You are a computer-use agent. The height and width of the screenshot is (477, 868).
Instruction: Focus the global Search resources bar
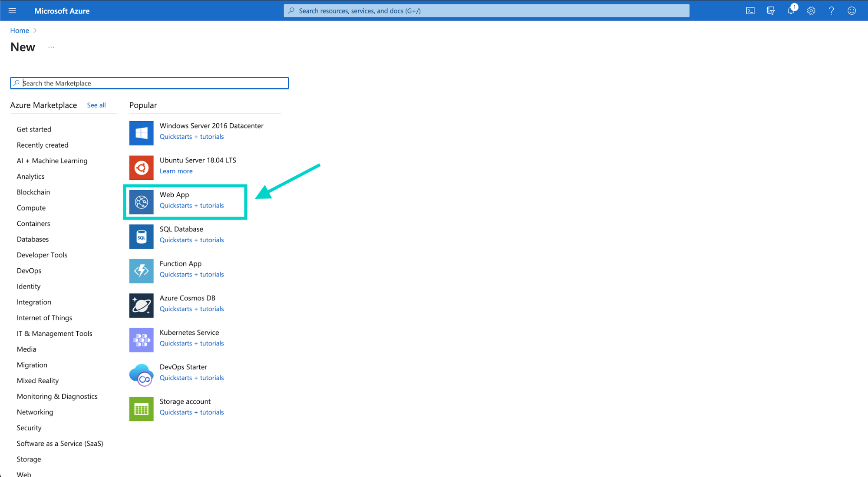486,10
